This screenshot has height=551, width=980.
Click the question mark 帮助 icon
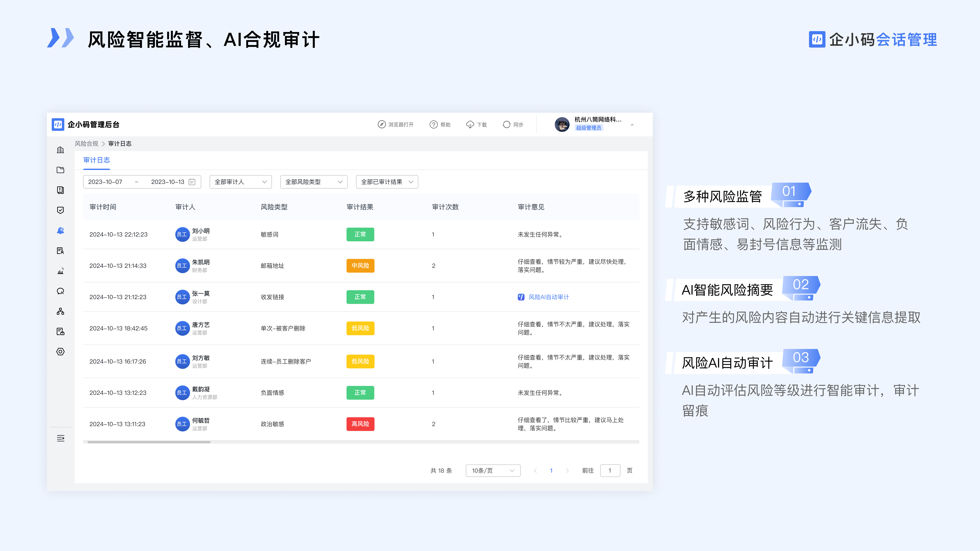434,125
